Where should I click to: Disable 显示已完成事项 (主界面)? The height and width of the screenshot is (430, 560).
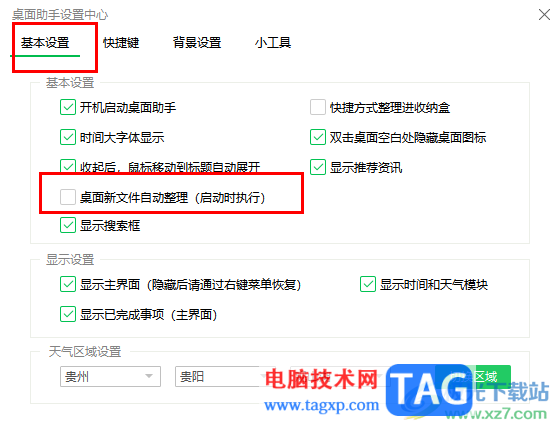point(68,314)
